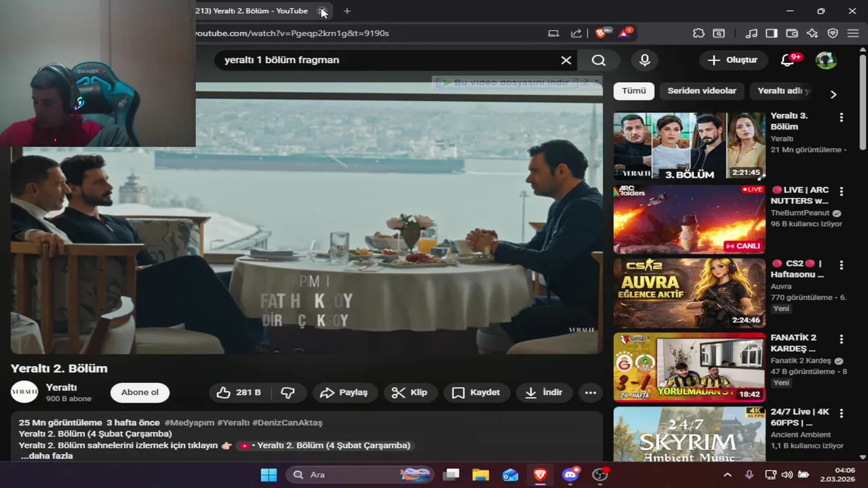Dislike the video with thumbs down
Viewport: 868px width, 488px height.
tap(288, 392)
